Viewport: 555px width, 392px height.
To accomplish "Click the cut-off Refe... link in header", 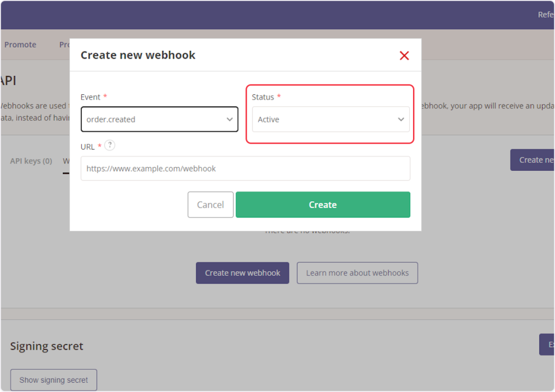I will (545, 15).
